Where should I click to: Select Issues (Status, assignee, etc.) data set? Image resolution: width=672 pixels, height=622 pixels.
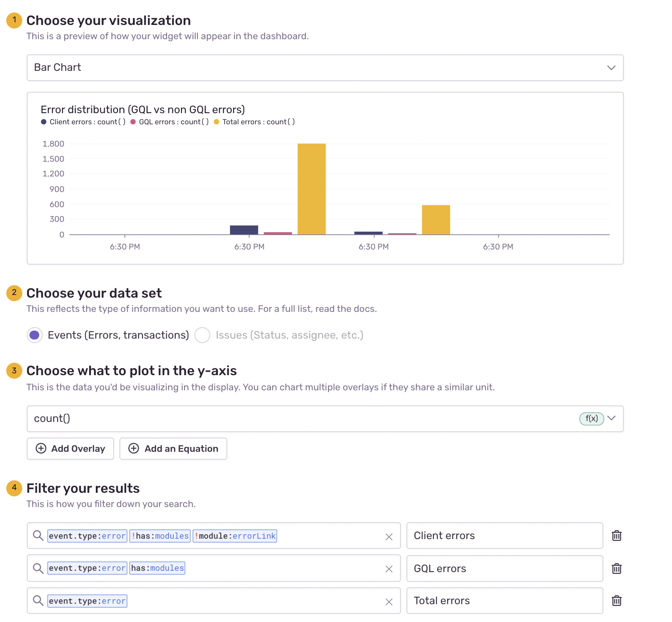(x=202, y=335)
